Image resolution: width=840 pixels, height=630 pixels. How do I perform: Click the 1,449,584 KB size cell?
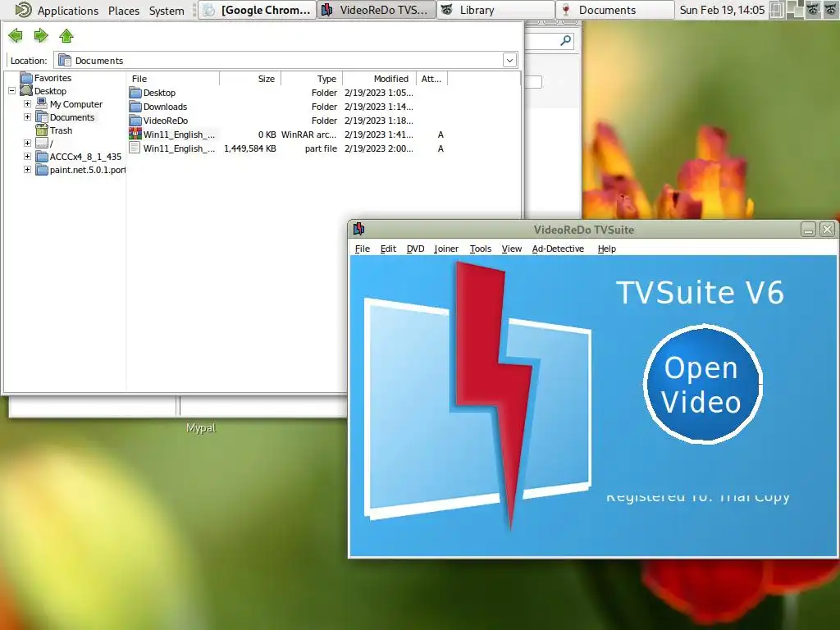tap(249, 148)
